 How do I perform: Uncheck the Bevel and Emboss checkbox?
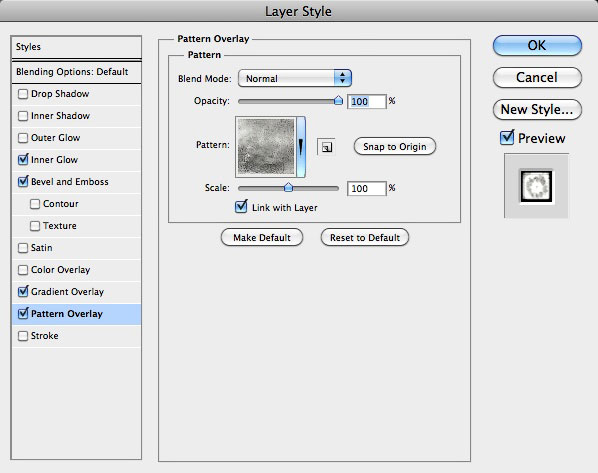tap(23, 182)
